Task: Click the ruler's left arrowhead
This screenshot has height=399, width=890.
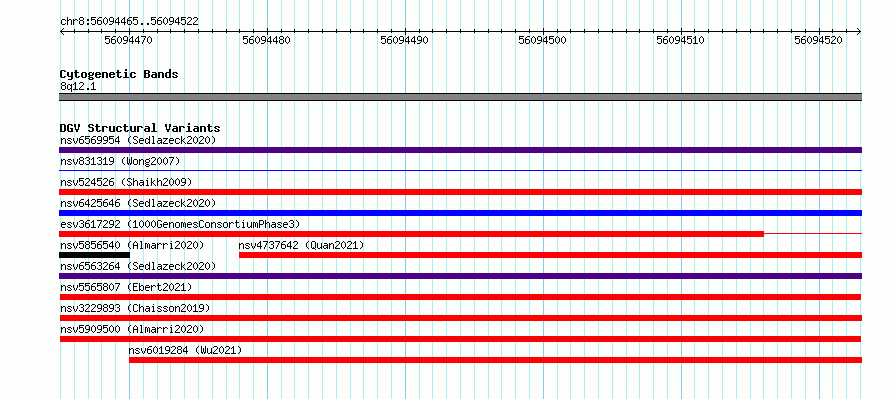Action: [62, 32]
